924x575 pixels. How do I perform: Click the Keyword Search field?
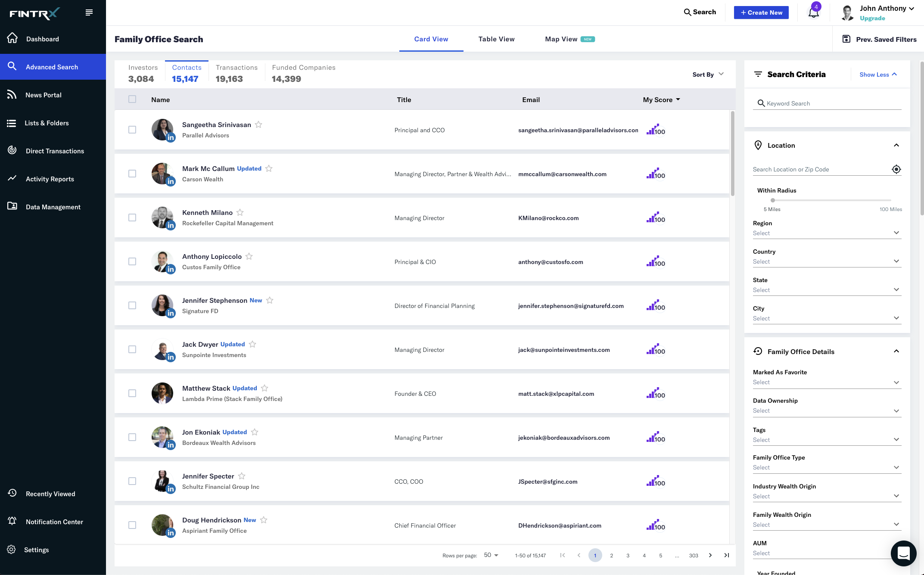coord(827,103)
